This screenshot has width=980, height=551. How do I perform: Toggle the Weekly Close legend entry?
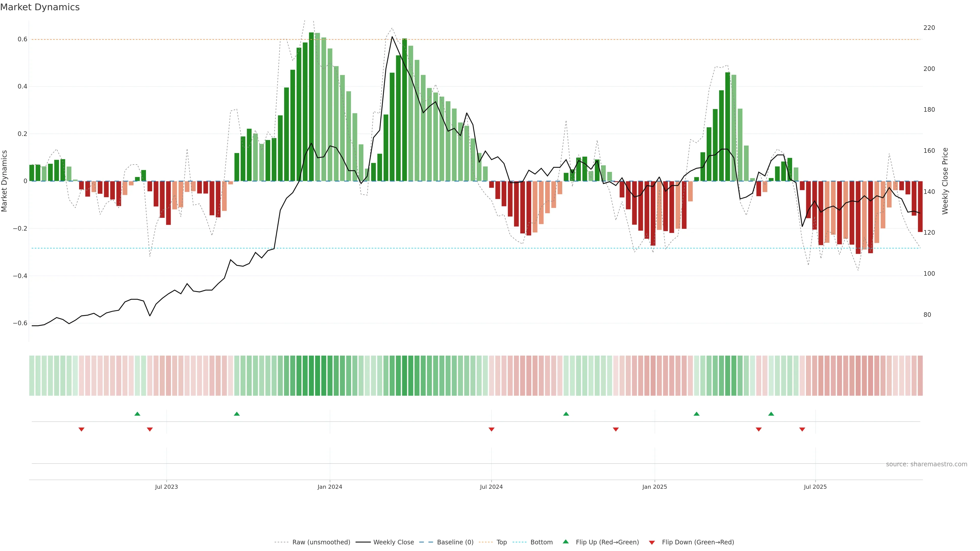(393, 542)
